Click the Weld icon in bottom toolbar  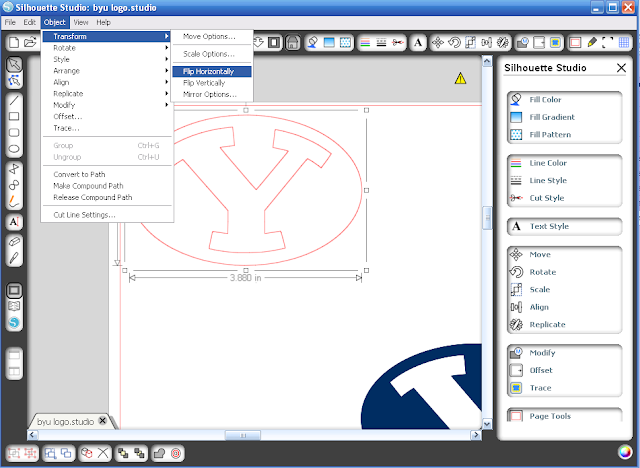click(x=159, y=453)
